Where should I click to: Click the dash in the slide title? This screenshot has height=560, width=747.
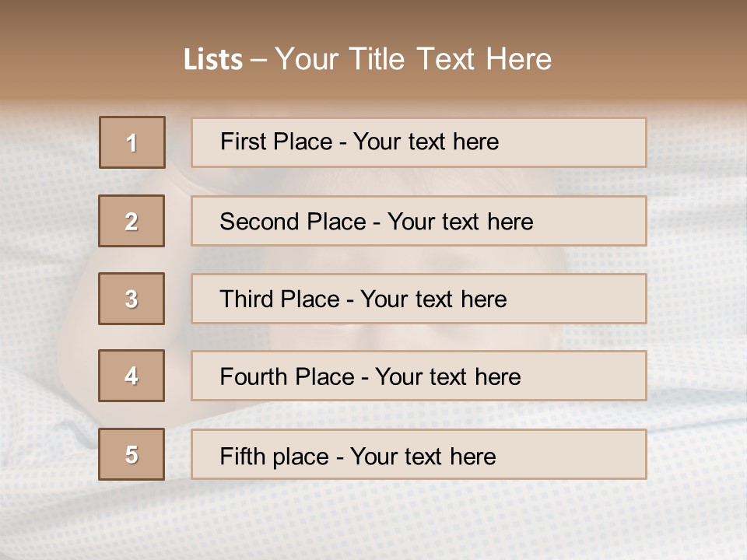[x=258, y=60]
